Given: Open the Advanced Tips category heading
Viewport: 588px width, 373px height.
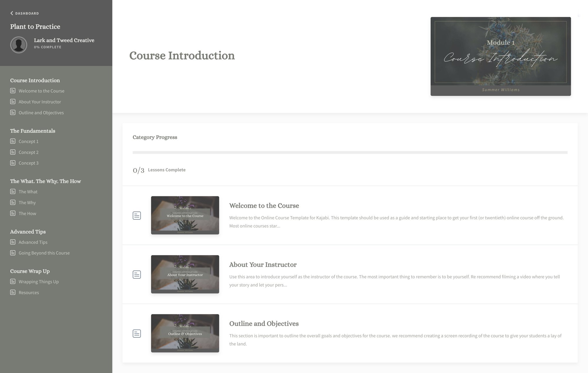Looking at the screenshot, I should tap(28, 232).
